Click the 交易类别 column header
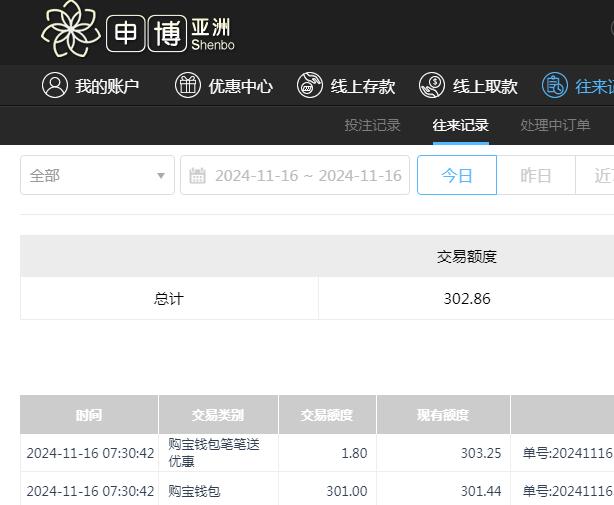 (218, 415)
